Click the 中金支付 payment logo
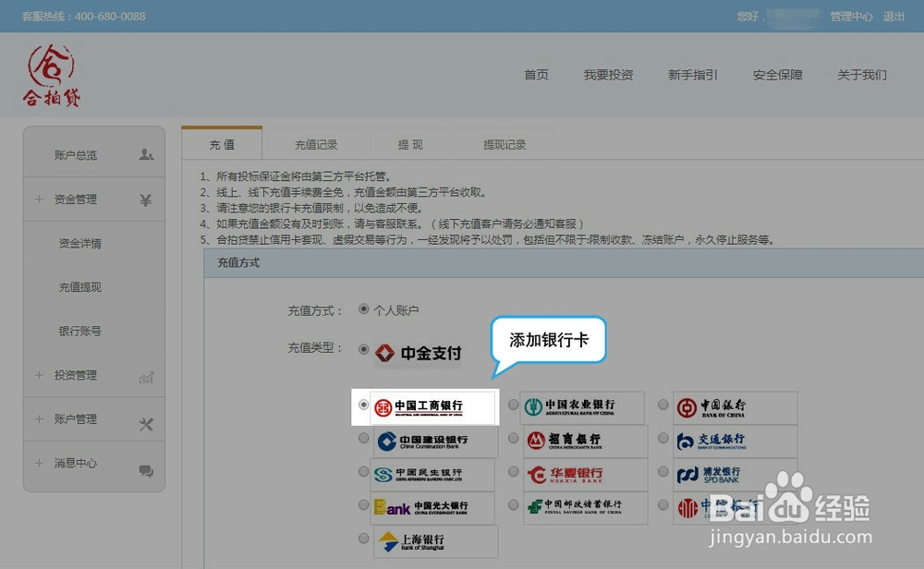924x569 pixels. tap(418, 353)
